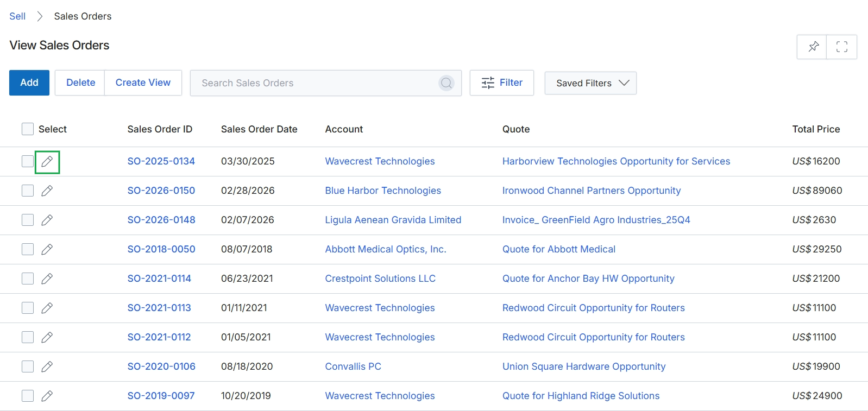Open Harborview Technologies Opportunity for Services quote

point(616,161)
